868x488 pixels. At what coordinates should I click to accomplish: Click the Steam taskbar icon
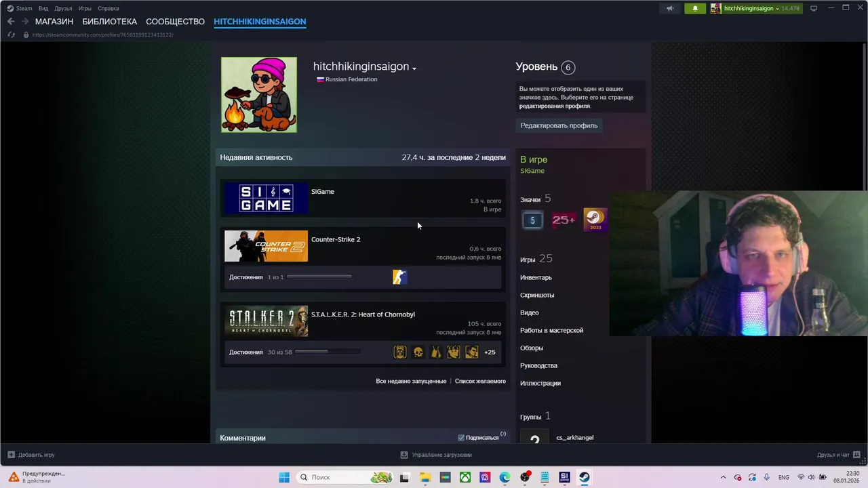coord(584,477)
